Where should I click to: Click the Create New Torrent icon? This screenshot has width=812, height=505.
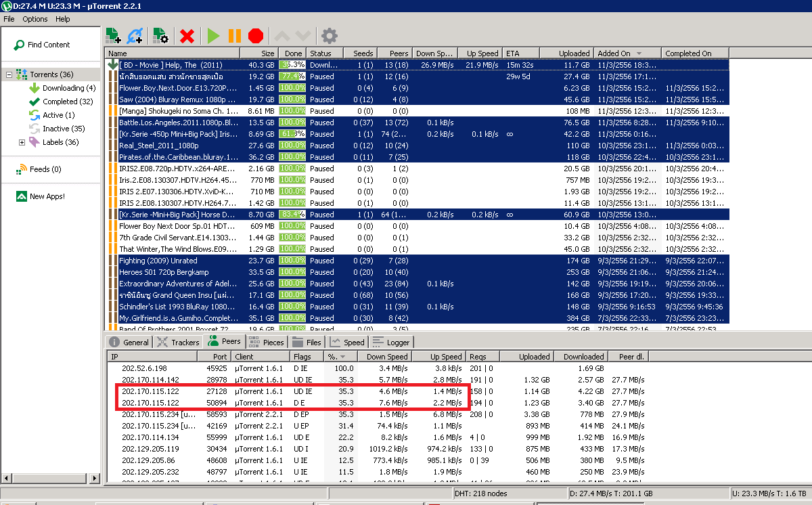coord(160,36)
